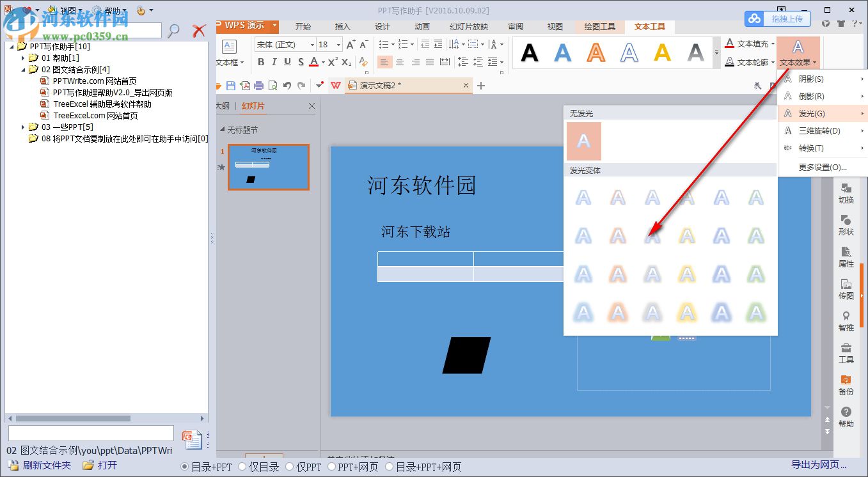Switch to the 插入 ribbon tab
The width and height of the screenshot is (868, 477).
click(x=343, y=27)
